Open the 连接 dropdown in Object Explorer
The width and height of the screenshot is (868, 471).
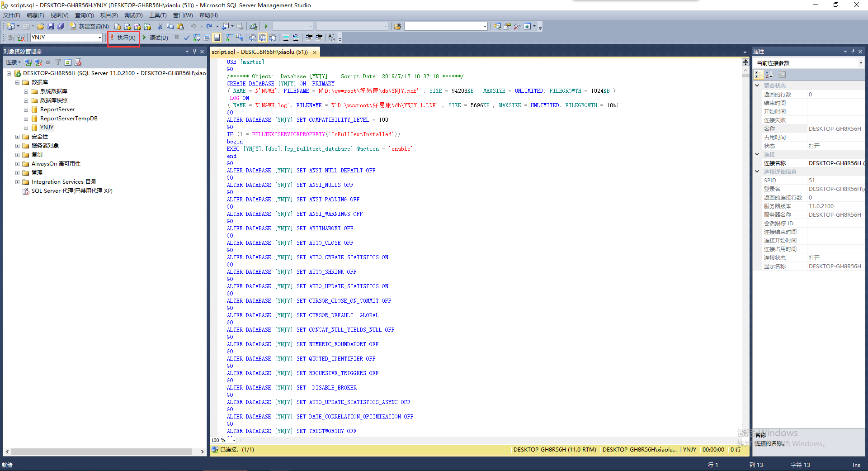(x=13, y=62)
